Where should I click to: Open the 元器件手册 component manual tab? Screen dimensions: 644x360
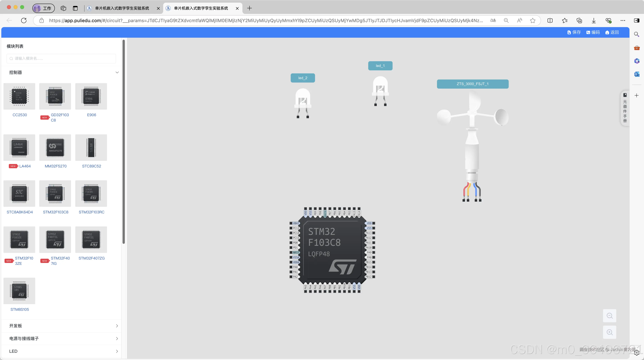625,108
